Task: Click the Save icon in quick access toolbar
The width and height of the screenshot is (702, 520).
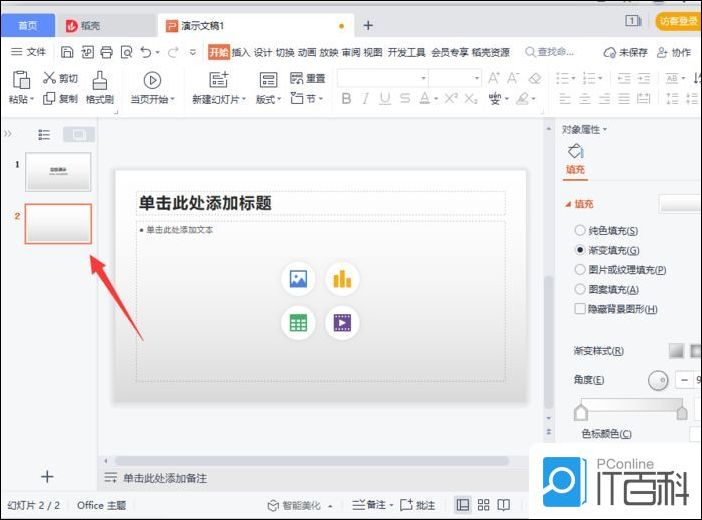Action: tap(67, 52)
